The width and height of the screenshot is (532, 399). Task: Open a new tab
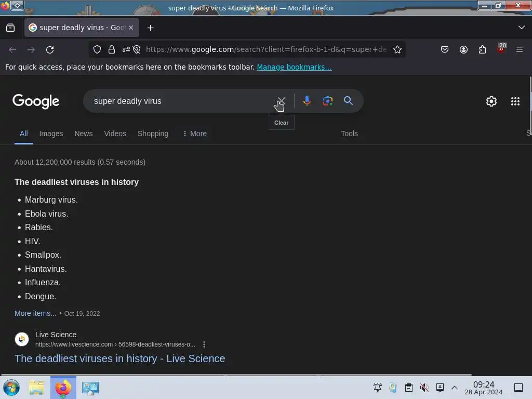[x=150, y=28]
